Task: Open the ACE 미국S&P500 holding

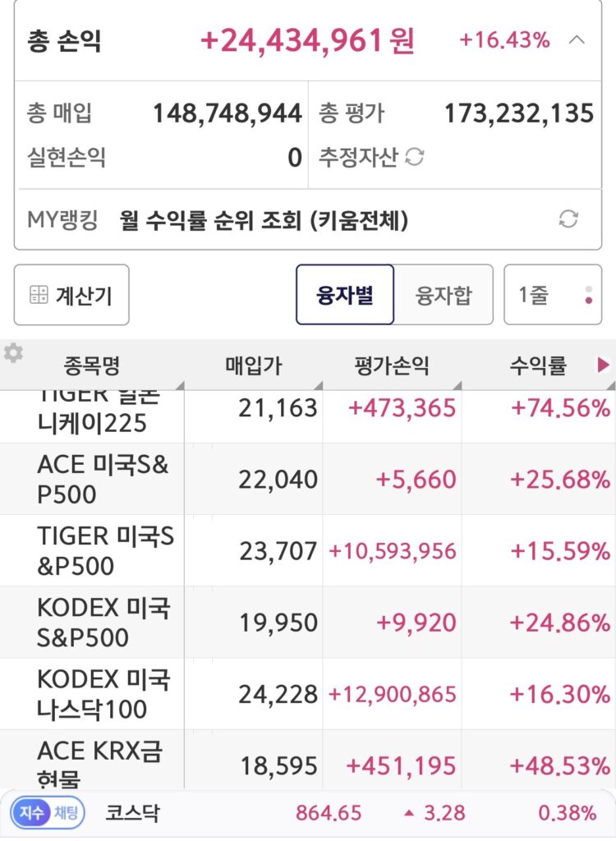Action: click(308, 479)
